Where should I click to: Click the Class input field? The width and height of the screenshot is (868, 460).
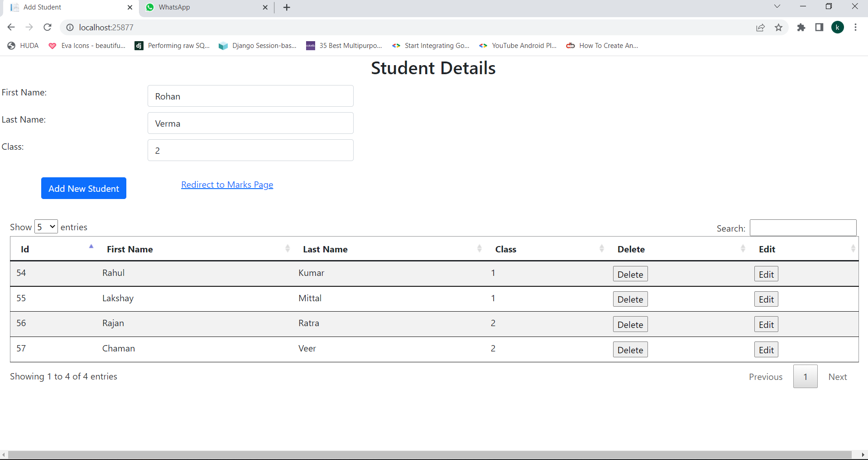click(x=250, y=150)
